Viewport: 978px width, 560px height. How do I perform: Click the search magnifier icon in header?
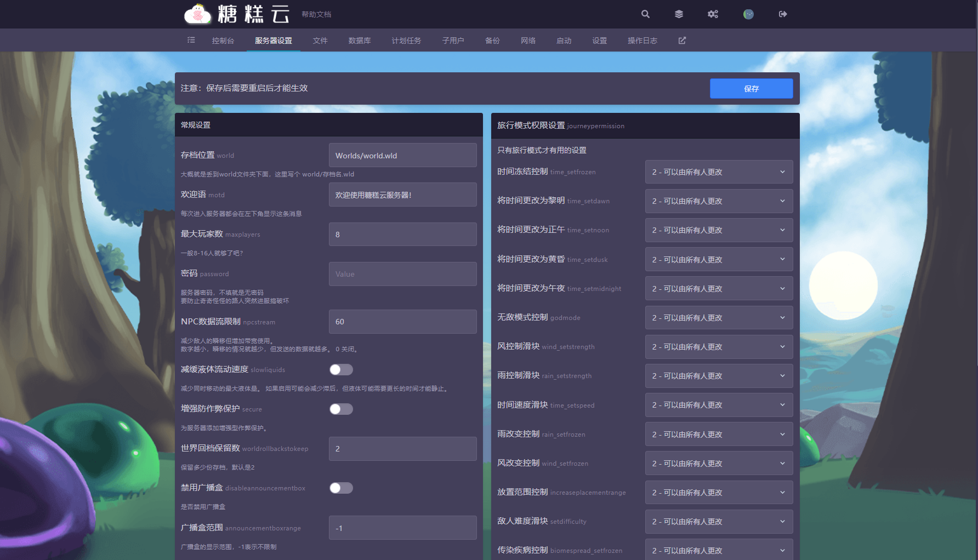(x=645, y=14)
